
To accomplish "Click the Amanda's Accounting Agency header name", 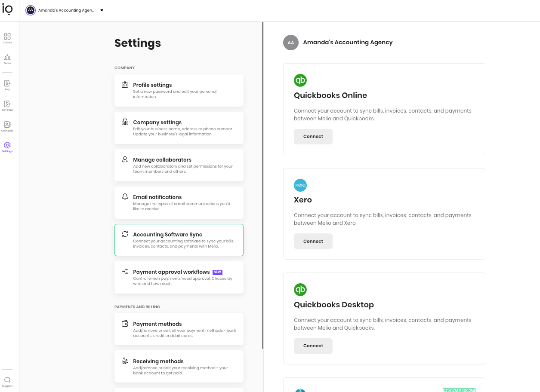I will [x=348, y=43].
